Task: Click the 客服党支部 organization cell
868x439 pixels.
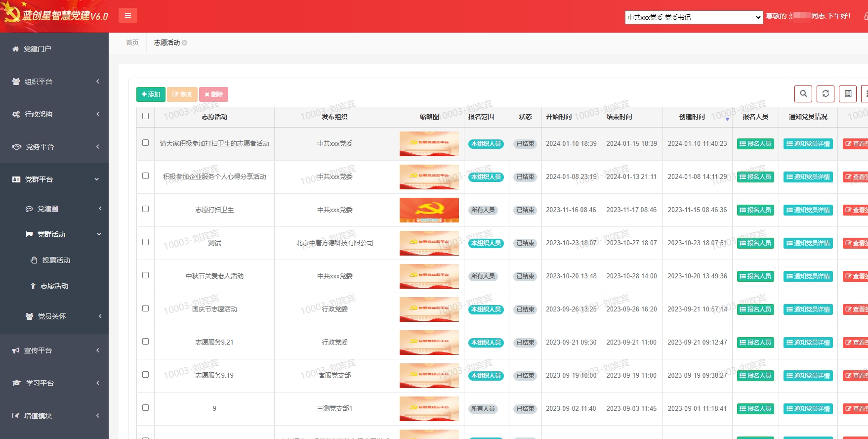Action: pyautogui.click(x=334, y=375)
